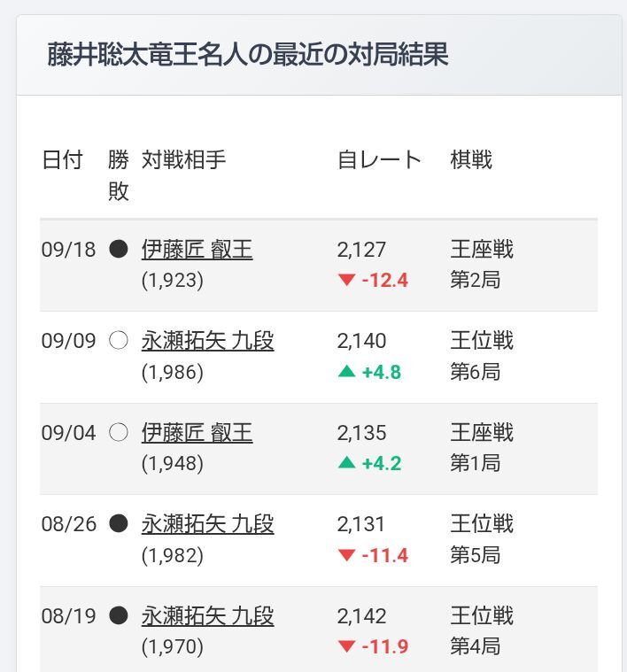Click the 棋戦 column header
The height and width of the screenshot is (672, 627).
471,160
